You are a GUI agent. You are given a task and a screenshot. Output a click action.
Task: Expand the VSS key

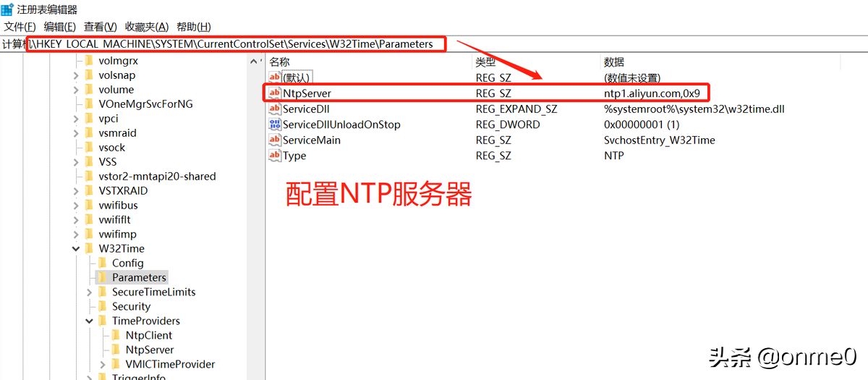pos(76,162)
